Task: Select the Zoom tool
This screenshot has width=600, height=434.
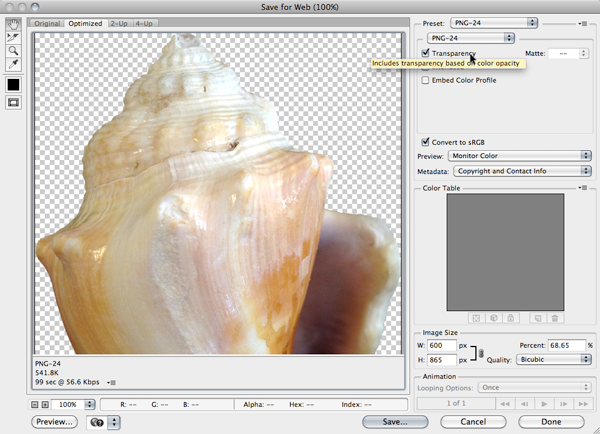Action: click(13, 49)
